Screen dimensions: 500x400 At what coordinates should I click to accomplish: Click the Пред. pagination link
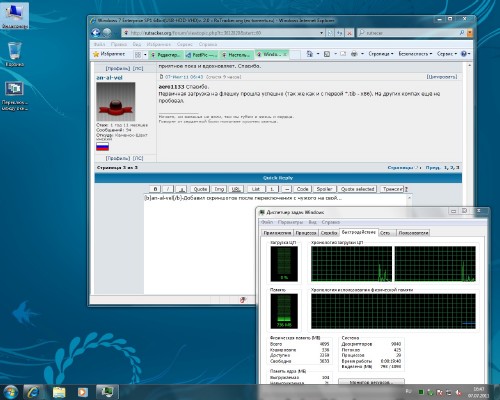pos(433,168)
